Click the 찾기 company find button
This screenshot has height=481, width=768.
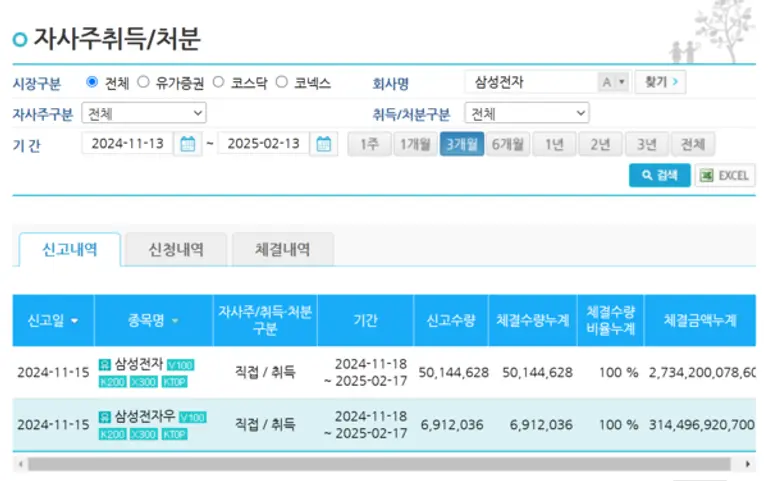coord(660,82)
